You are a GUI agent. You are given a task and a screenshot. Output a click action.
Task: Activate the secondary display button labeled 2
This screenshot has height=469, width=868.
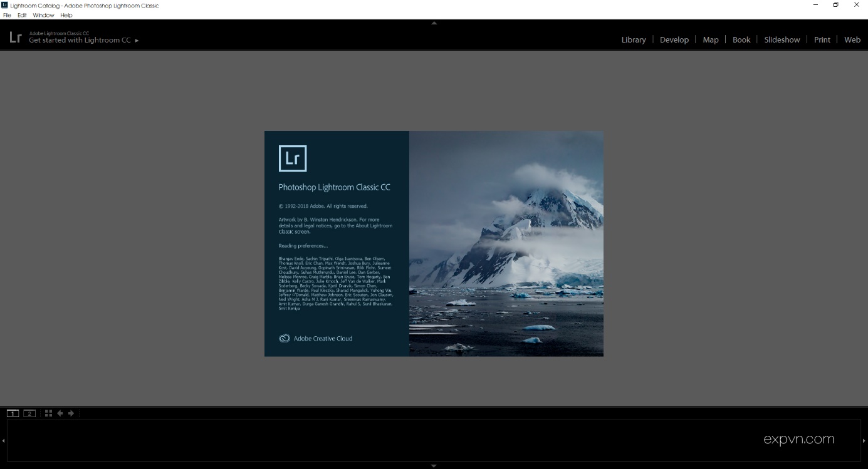(x=28, y=413)
